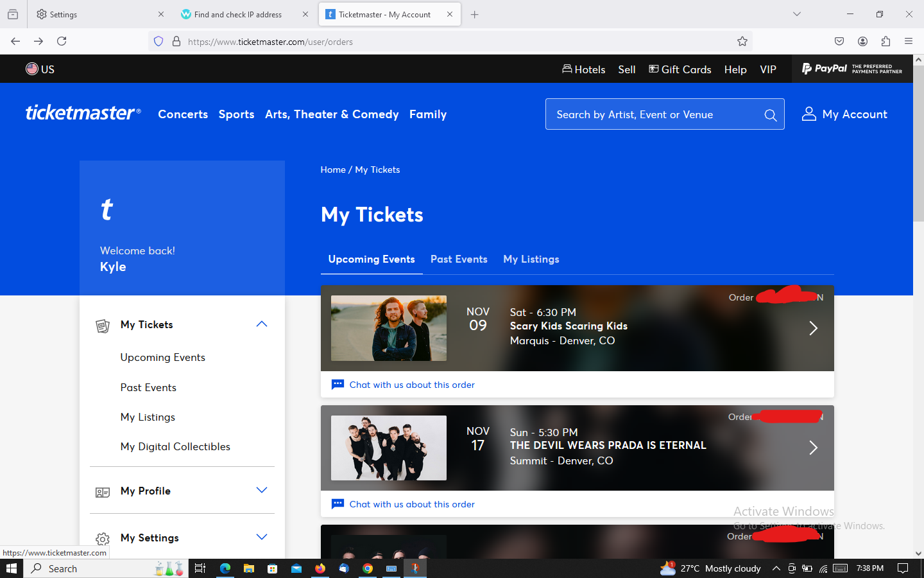Click the My Tickets sidebar ticket icon
The width and height of the screenshot is (924, 578).
tap(102, 326)
